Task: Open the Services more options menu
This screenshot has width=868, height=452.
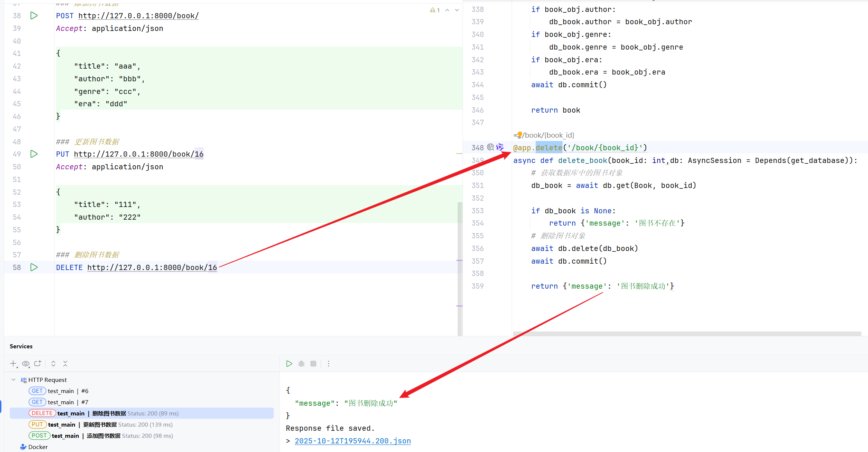Action: tap(329, 364)
